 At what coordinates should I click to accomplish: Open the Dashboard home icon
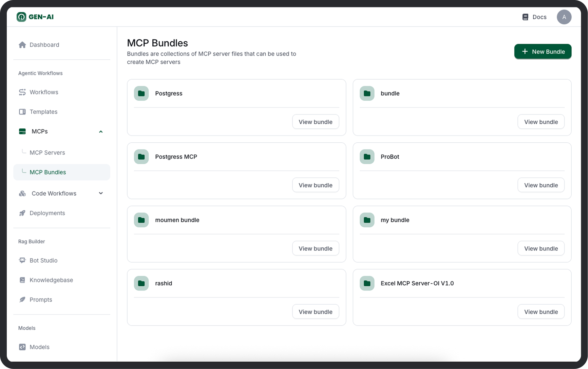coord(22,45)
